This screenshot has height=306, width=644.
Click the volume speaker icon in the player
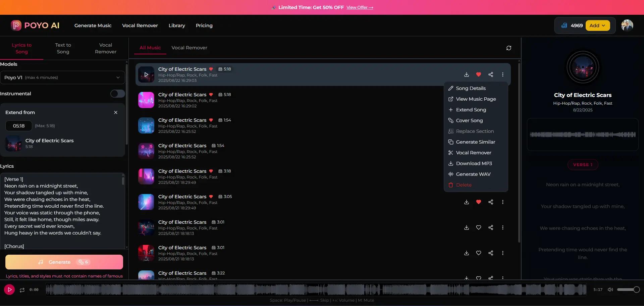click(610, 290)
